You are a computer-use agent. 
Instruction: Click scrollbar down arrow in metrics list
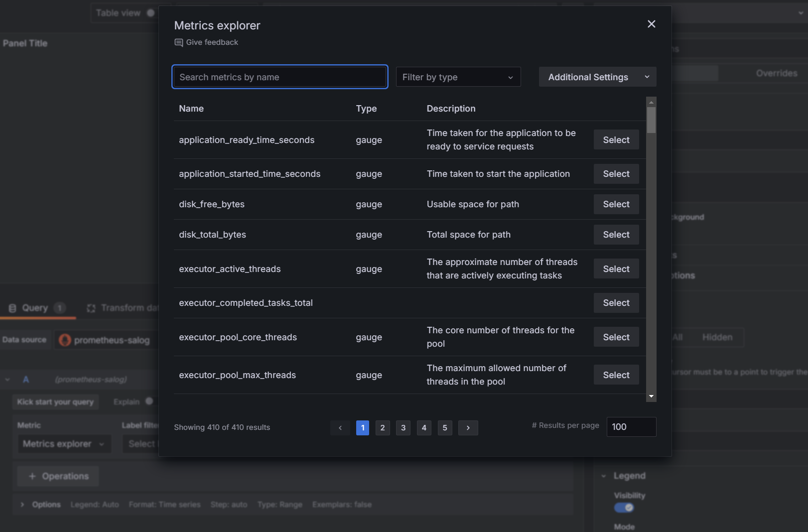point(651,397)
